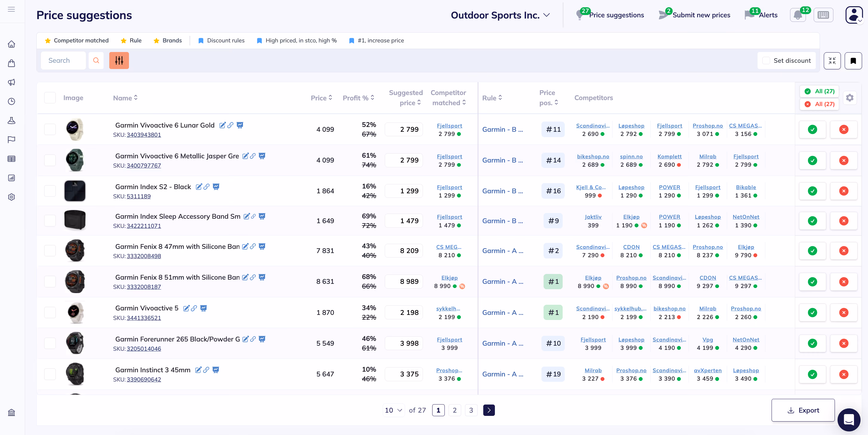Reject suggestion for Garmin Index S2 - Black

844,191
